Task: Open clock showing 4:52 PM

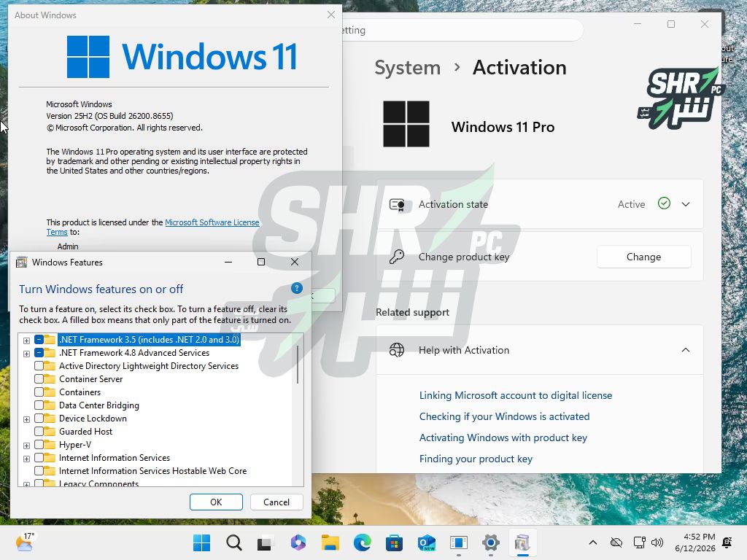Action: point(695,542)
